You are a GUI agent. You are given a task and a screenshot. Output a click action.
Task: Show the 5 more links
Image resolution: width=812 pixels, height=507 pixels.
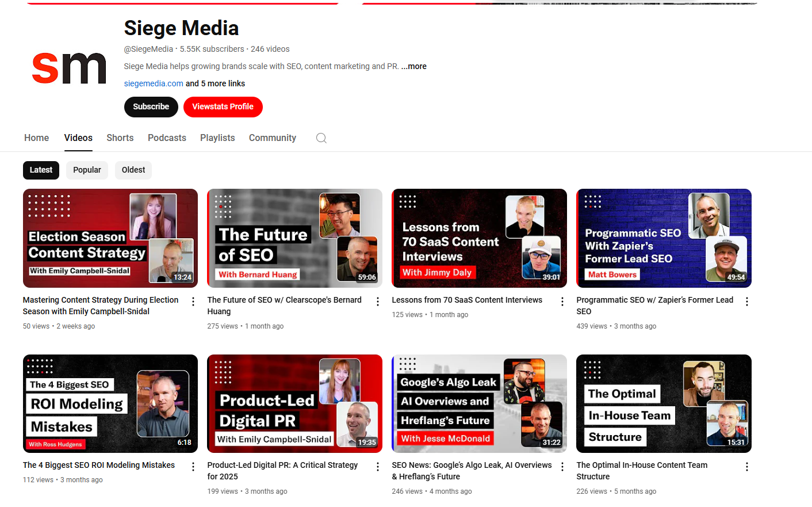coord(215,83)
